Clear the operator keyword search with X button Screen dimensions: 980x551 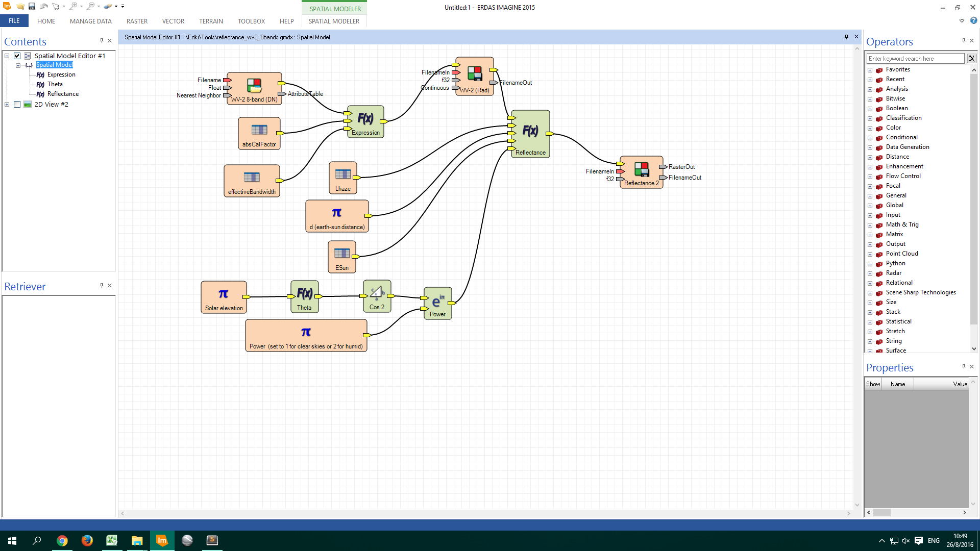coord(971,59)
